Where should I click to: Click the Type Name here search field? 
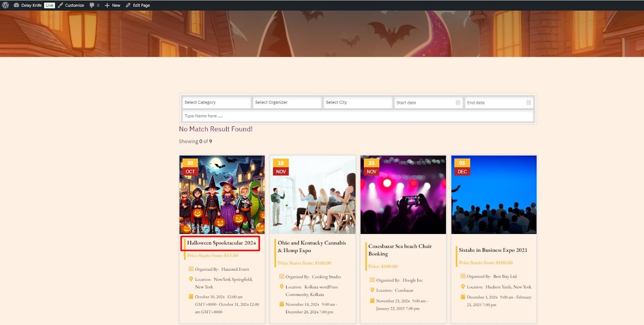click(x=357, y=116)
